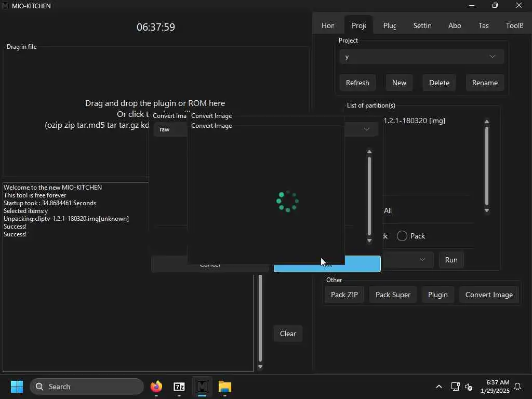532x399 pixels.
Task: Switch to the Project tab
Action: (x=358, y=25)
